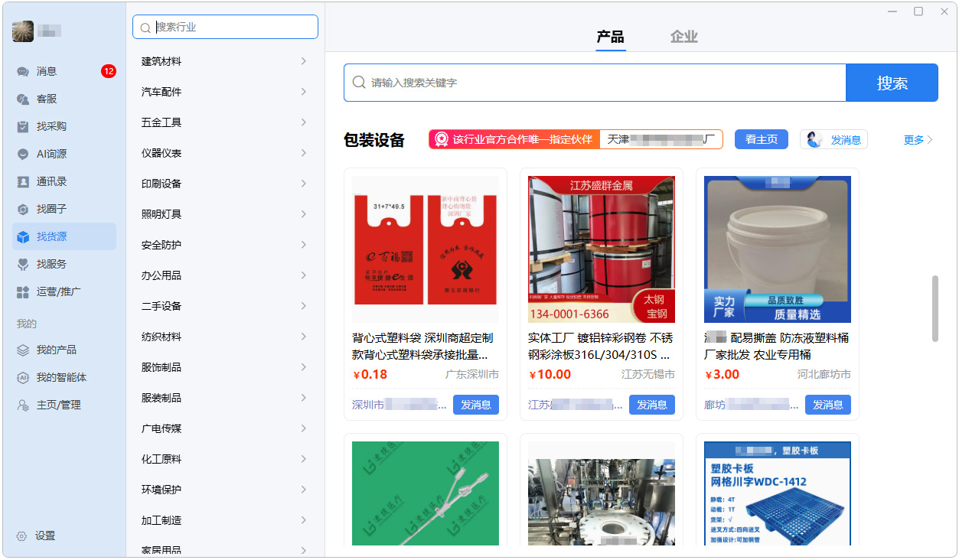The height and width of the screenshot is (560, 959).
Task: Switch to the 产品 tab
Action: 610,37
